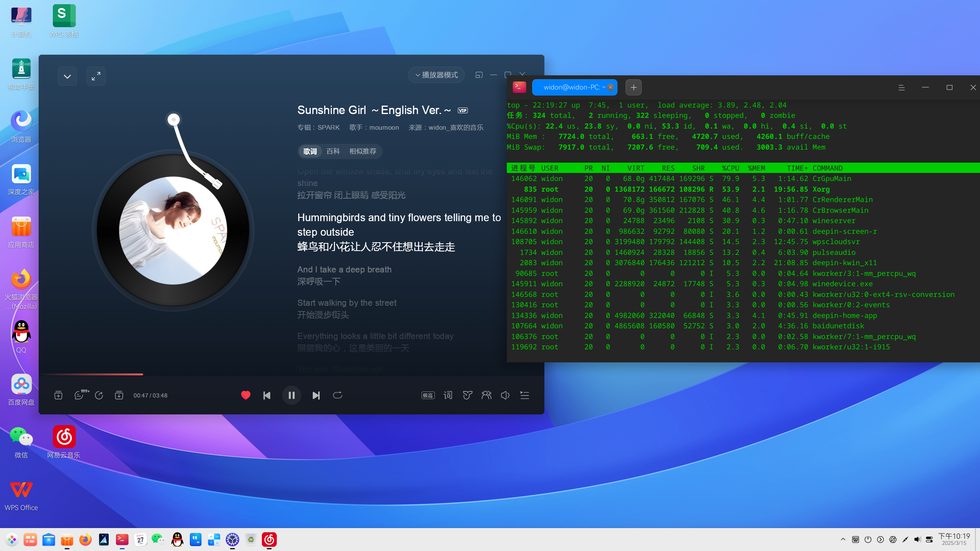Open the sound effects icon
Viewport: 980px width, 551px height.
point(467,395)
